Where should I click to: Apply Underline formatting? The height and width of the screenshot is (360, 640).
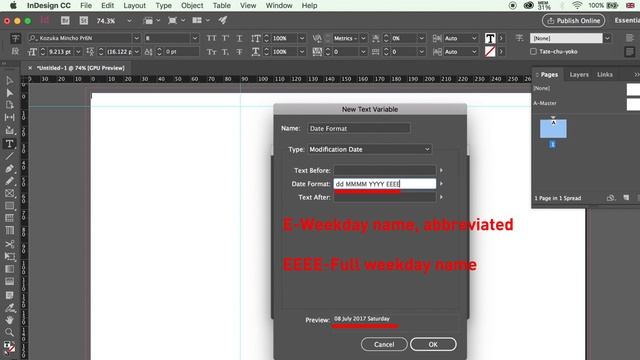click(x=240, y=38)
